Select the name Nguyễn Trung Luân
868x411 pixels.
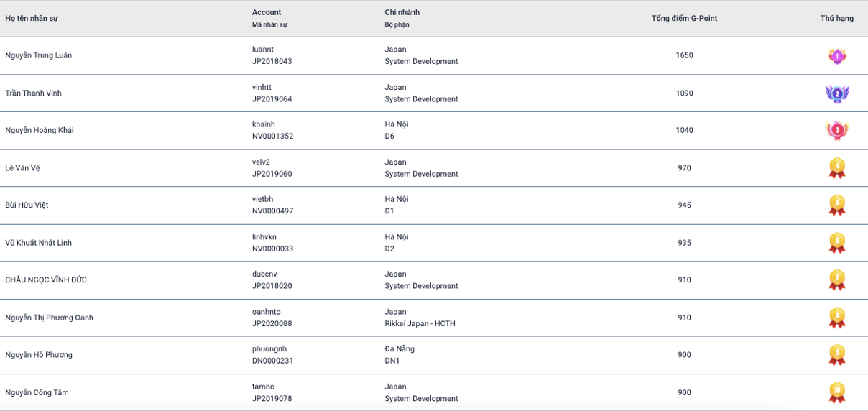pos(39,56)
